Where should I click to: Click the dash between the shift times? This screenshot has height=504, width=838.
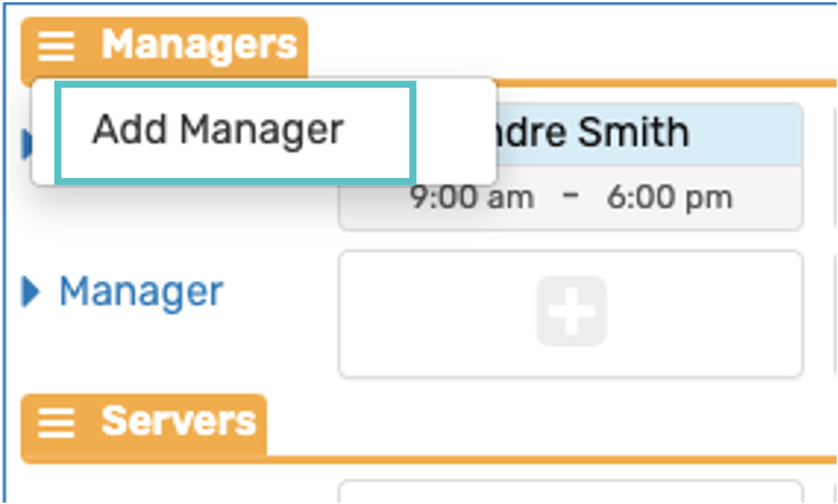pyautogui.click(x=571, y=197)
